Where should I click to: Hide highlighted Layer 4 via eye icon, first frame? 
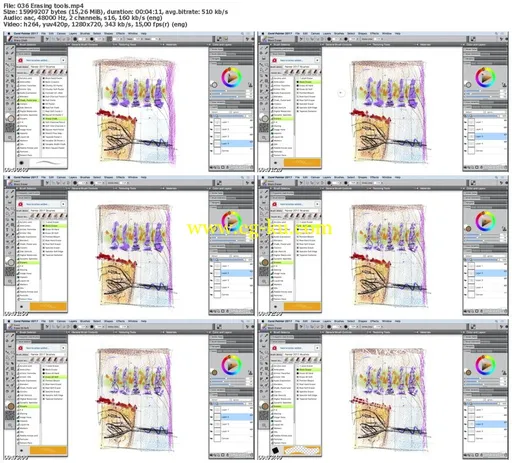[211, 144]
